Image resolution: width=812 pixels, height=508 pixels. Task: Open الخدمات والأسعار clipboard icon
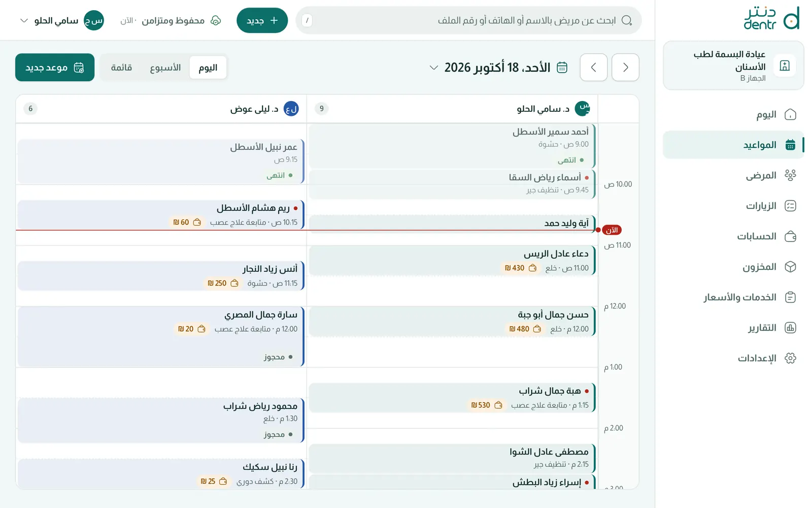[x=790, y=297]
